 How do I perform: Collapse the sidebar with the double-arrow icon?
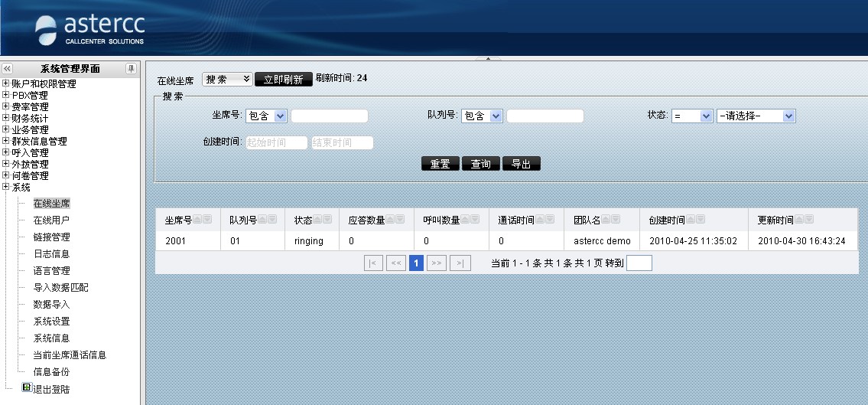7,69
